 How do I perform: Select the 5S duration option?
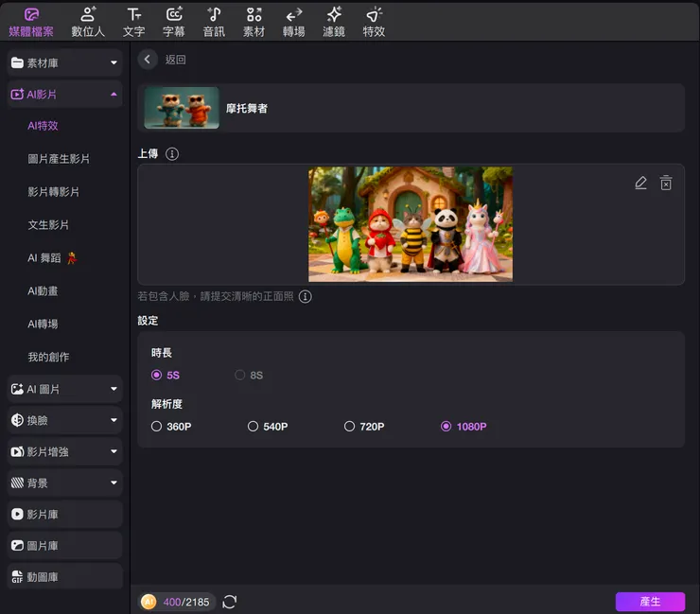click(166, 375)
